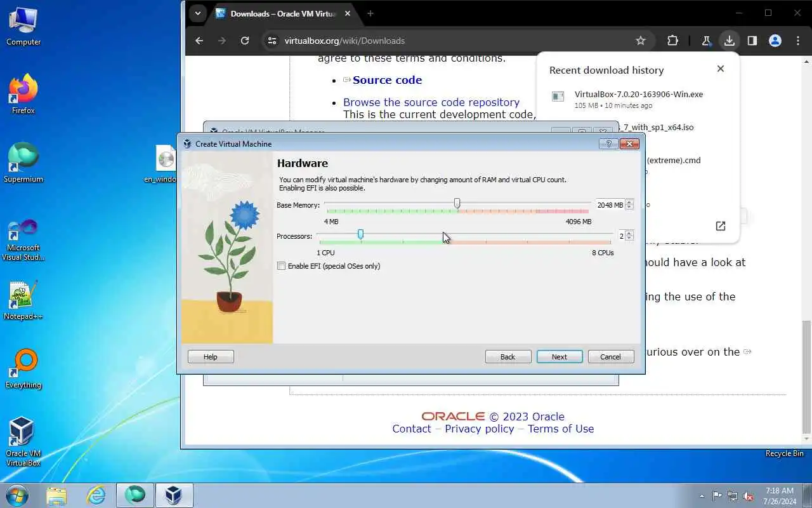
Task: Select the en_windows ISO file on desktop
Action: pos(166,164)
